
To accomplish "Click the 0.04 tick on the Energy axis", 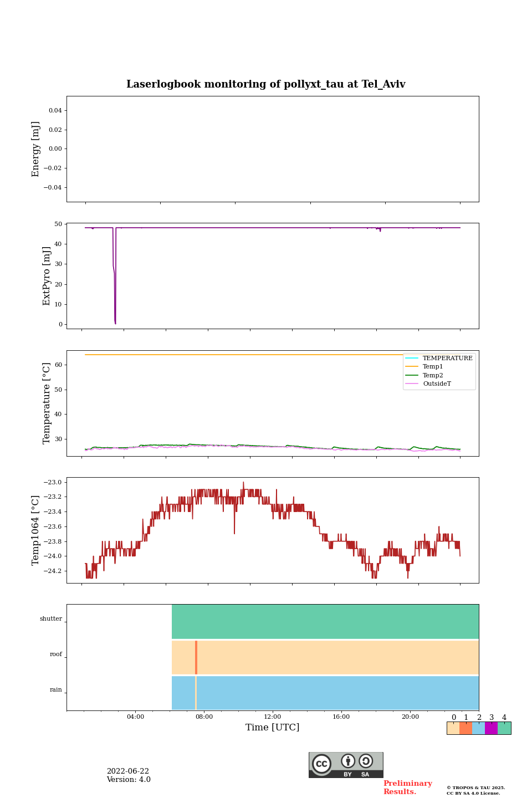I will [x=55, y=111].
